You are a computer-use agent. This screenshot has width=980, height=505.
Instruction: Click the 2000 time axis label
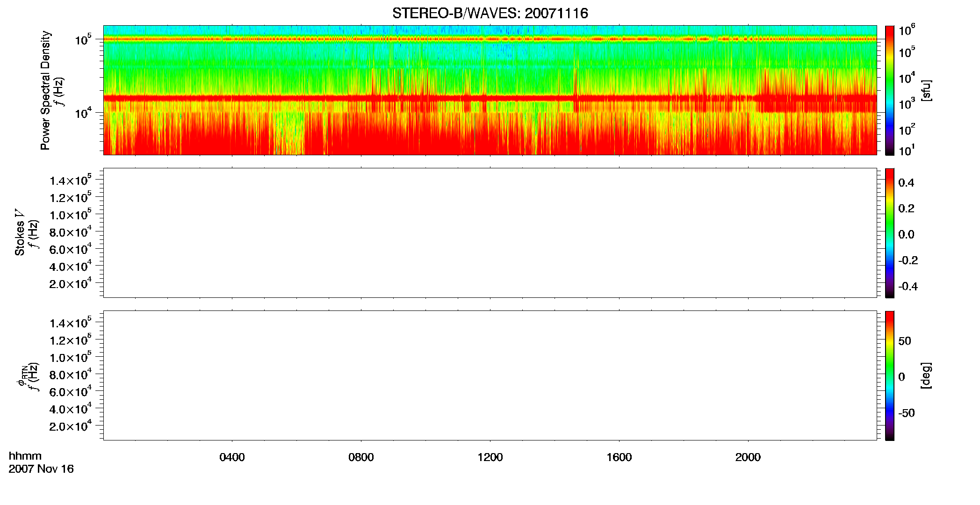click(x=748, y=457)
